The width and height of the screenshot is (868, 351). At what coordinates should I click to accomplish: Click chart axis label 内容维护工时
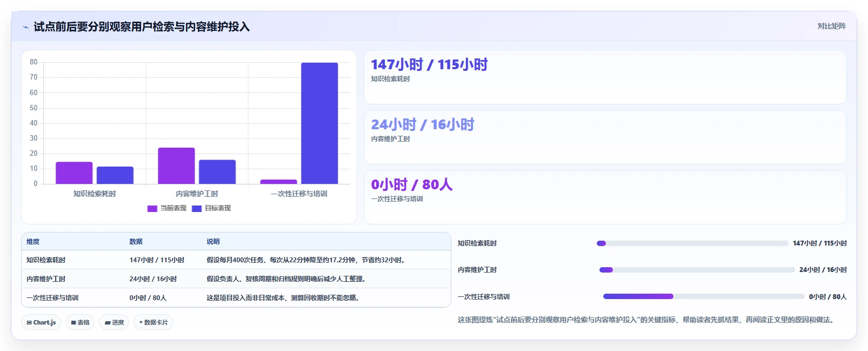click(197, 194)
